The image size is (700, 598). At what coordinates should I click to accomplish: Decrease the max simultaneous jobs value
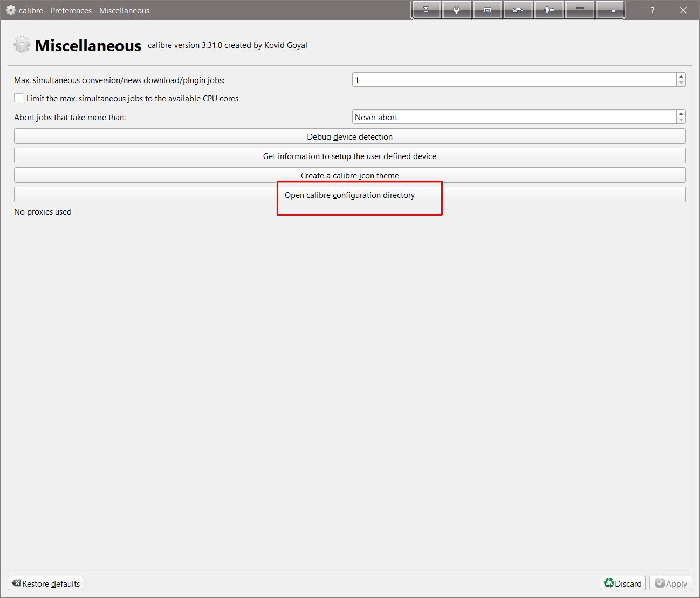click(x=681, y=83)
